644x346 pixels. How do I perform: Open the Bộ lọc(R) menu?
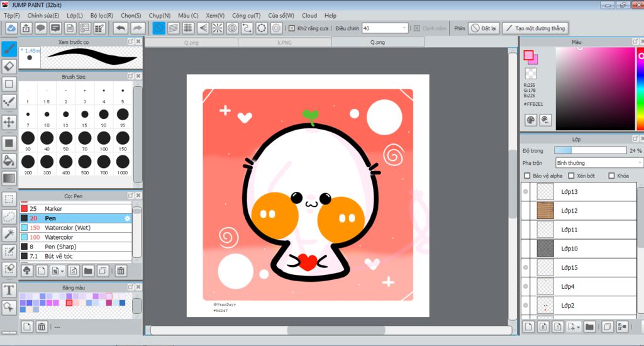click(x=102, y=16)
